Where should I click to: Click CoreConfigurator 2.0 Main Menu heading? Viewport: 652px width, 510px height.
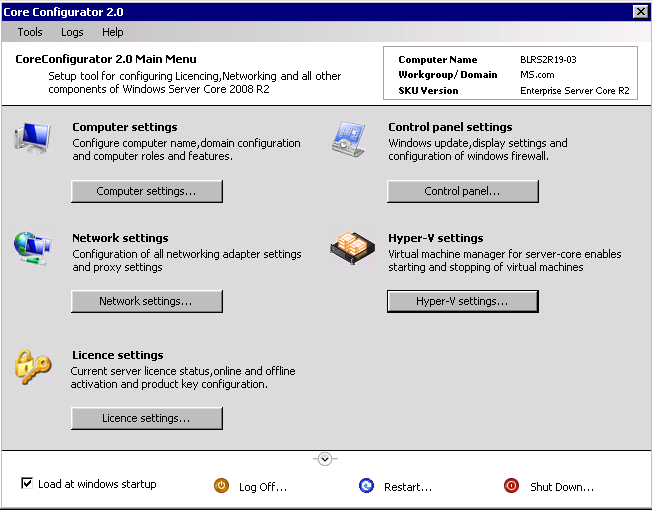click(106, 59)
